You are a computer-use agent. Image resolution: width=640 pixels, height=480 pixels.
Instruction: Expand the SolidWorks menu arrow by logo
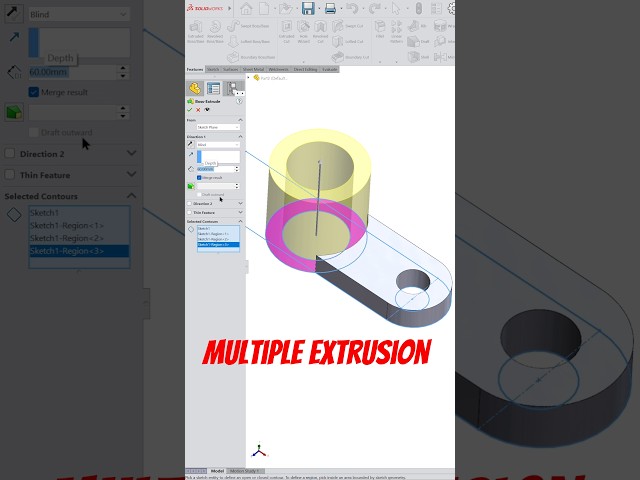229,8
